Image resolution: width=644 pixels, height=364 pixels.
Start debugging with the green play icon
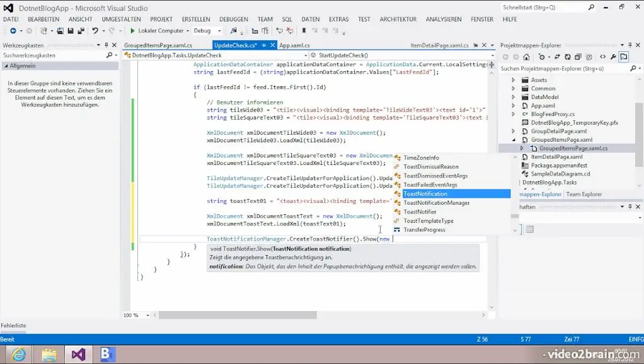click(x=132, y=31)
